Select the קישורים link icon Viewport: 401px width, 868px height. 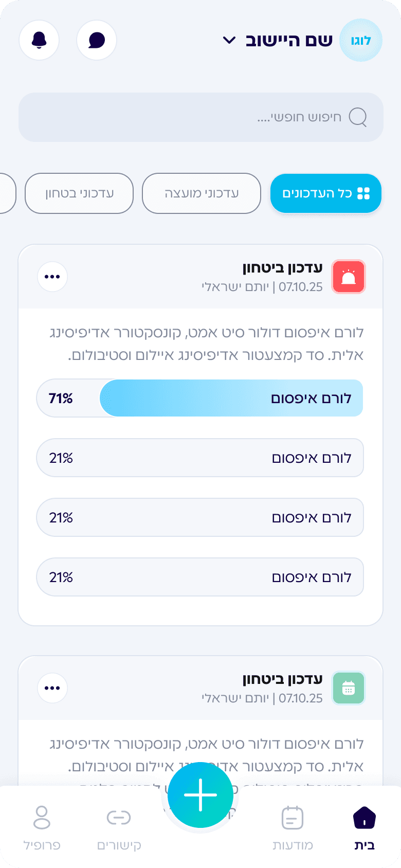tap(119, 818)
